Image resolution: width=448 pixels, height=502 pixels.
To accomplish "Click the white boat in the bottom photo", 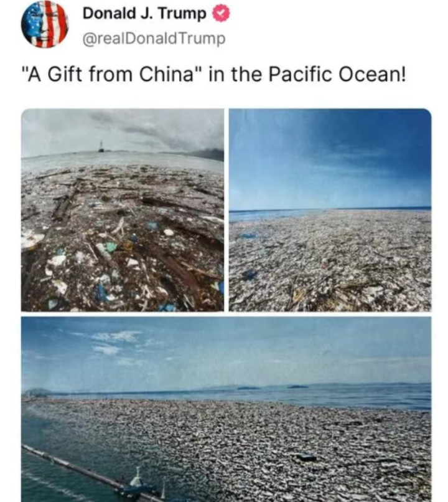I will (x=137, y=479).
